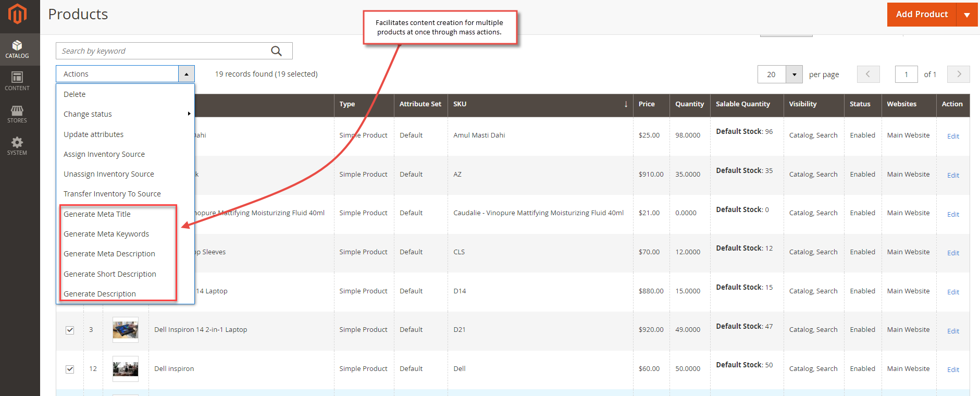
Task: Click the Magento logo icon
Action: tap(17, 14)
